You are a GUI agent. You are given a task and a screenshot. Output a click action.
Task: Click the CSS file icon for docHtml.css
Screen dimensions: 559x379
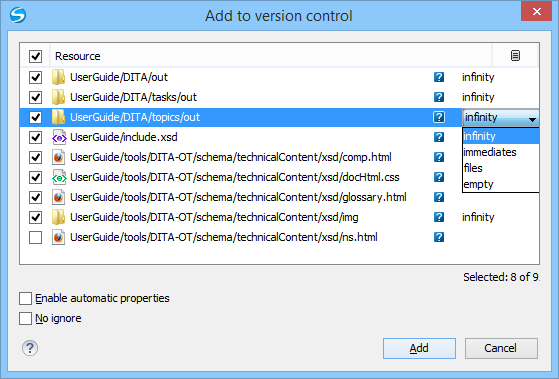pos(59,177)
